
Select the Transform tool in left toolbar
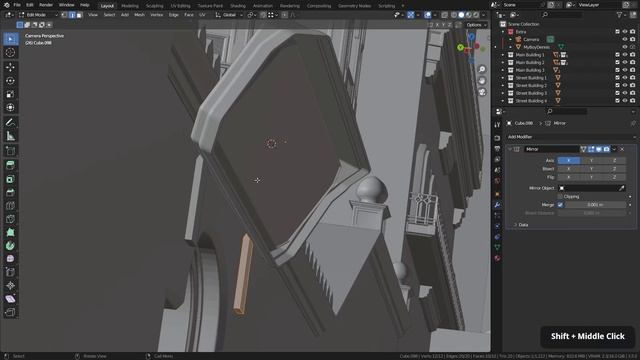tap(10, 108)
